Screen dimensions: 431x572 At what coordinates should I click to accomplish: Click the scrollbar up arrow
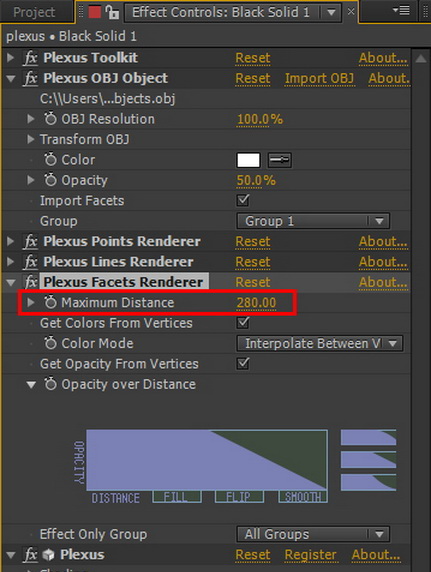point(421,58)
